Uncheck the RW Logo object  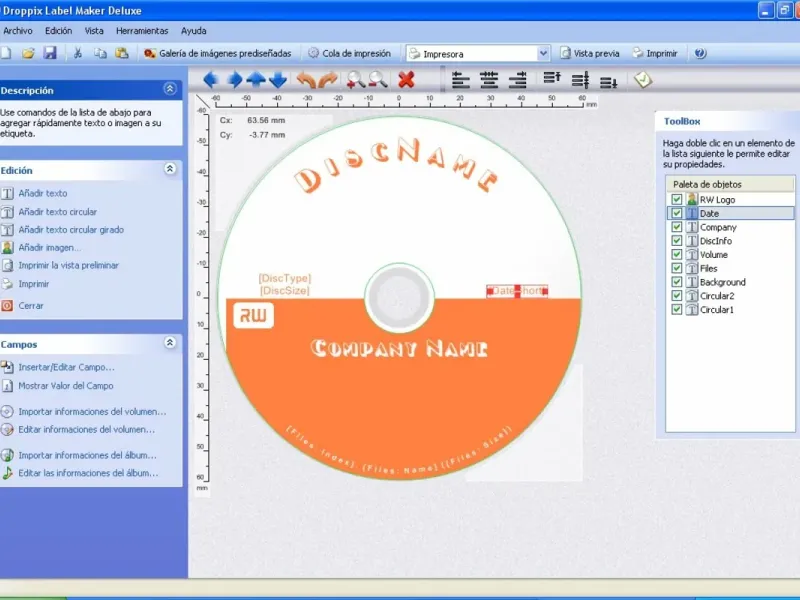point(677,199)
